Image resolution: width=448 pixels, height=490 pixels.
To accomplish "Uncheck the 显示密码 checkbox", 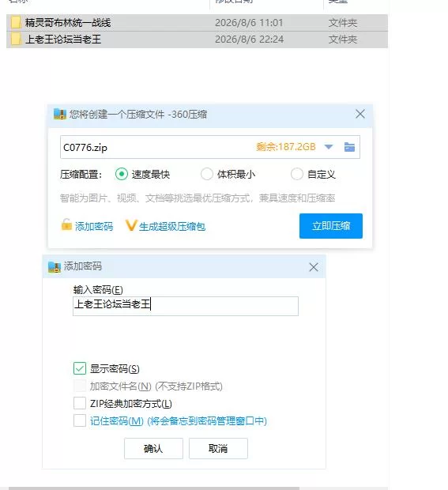I will click(80, 368).
